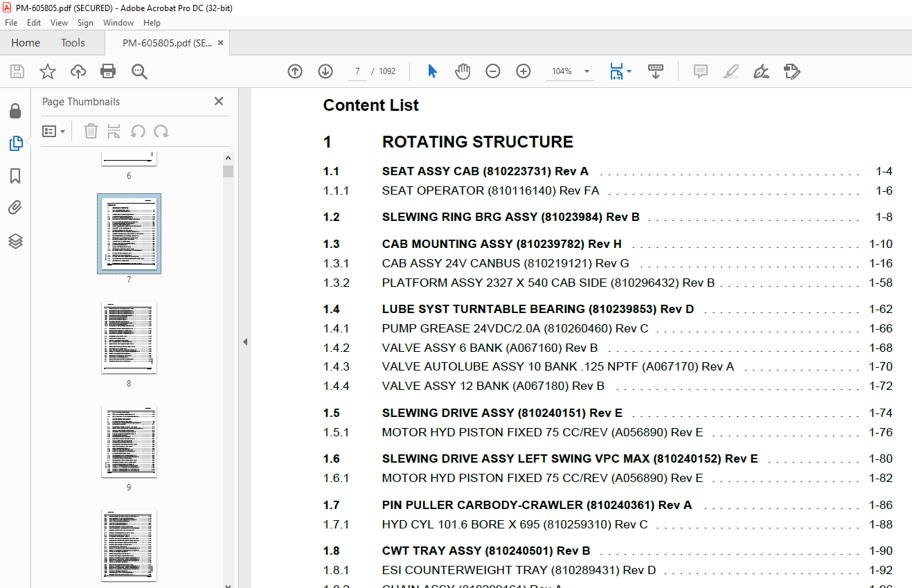Switch to the Tools tab
912x588 pixels.
tap(73, 43)
